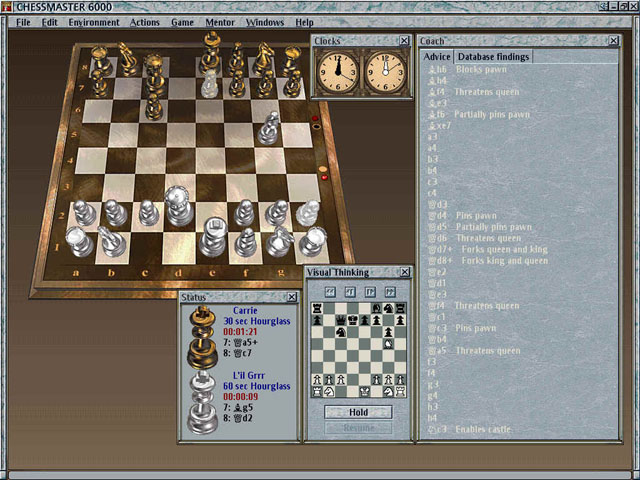This screenshot has height=480, width=640.
Task: Click Carrie's elapsed time 00:01:21
Action: pos(240,332)
